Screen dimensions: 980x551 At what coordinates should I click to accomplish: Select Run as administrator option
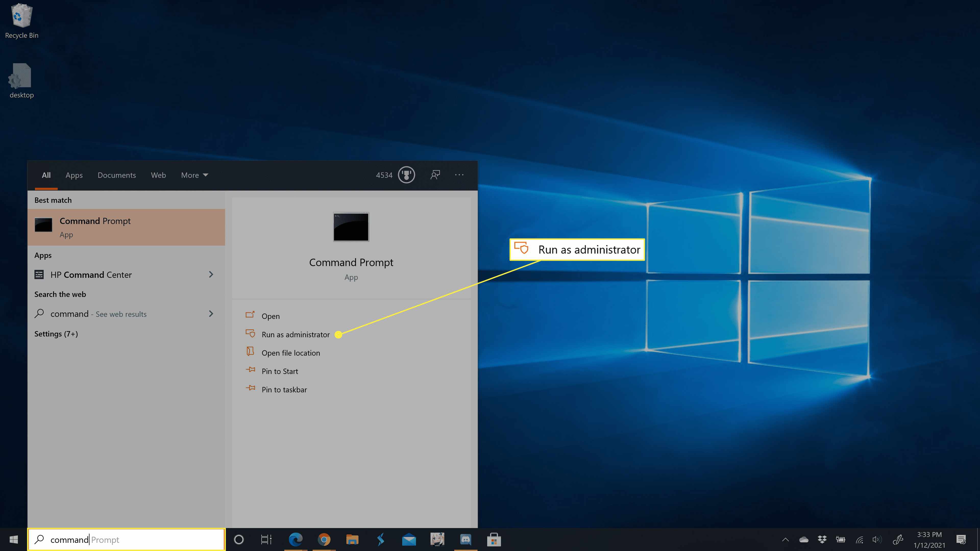click(296, 334)
